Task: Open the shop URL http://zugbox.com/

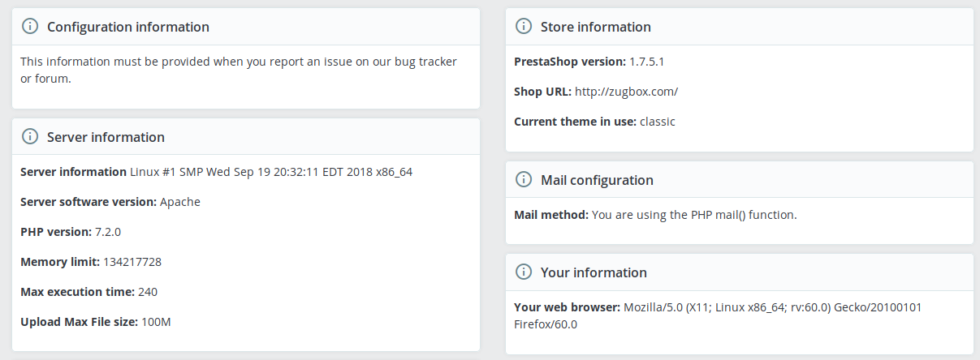Action: point(626,92)
